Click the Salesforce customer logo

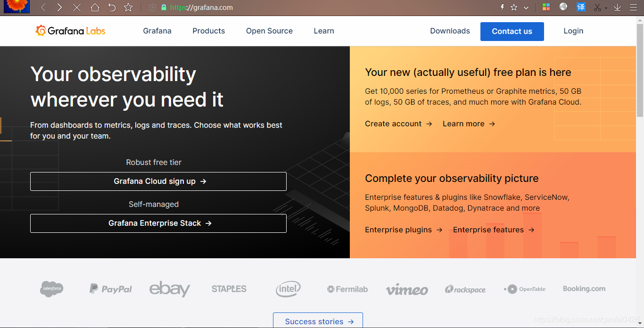pyautogui.click(x=51, y=288)
